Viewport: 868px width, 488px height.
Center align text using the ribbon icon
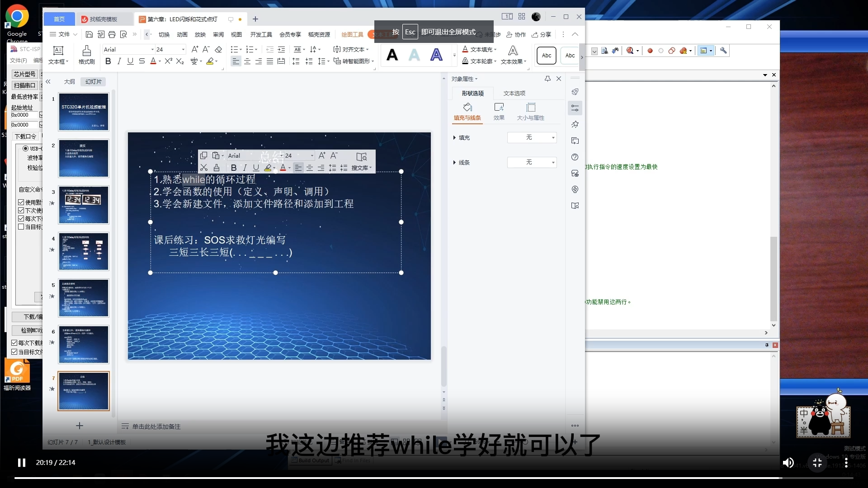[247, 61]
